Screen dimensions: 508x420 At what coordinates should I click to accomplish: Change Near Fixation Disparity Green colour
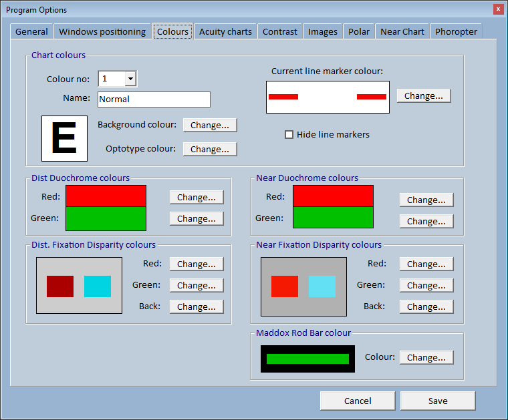(x=426, y=285)
